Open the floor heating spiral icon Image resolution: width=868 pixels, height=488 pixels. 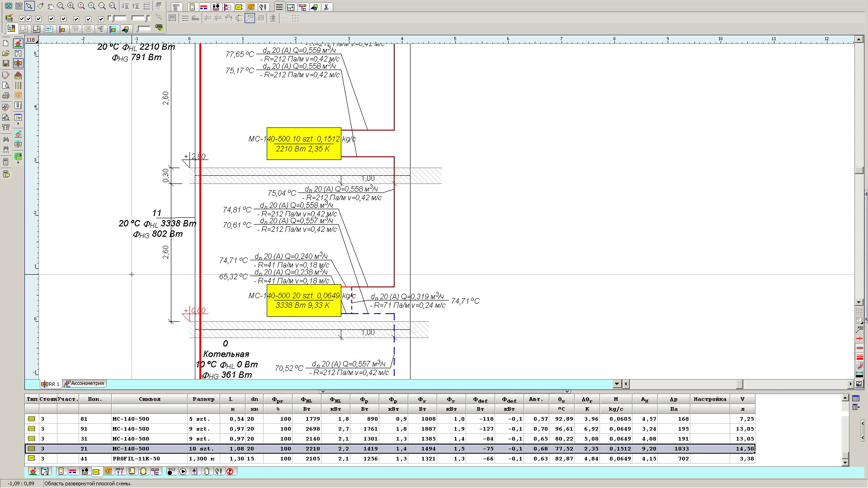pos(251,7)
